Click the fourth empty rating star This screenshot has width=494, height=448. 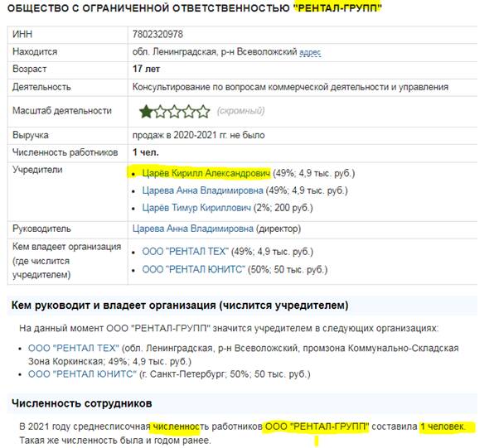click(189, 112)
